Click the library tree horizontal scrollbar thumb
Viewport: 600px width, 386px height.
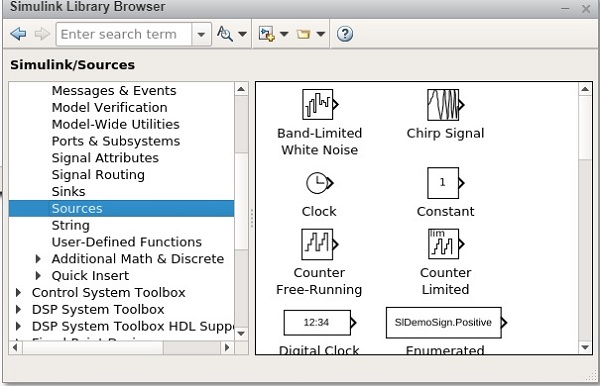click(93, 348)
